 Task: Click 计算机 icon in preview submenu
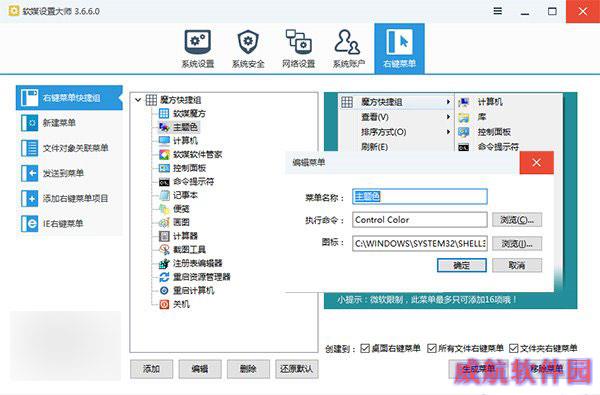point(464,102)
